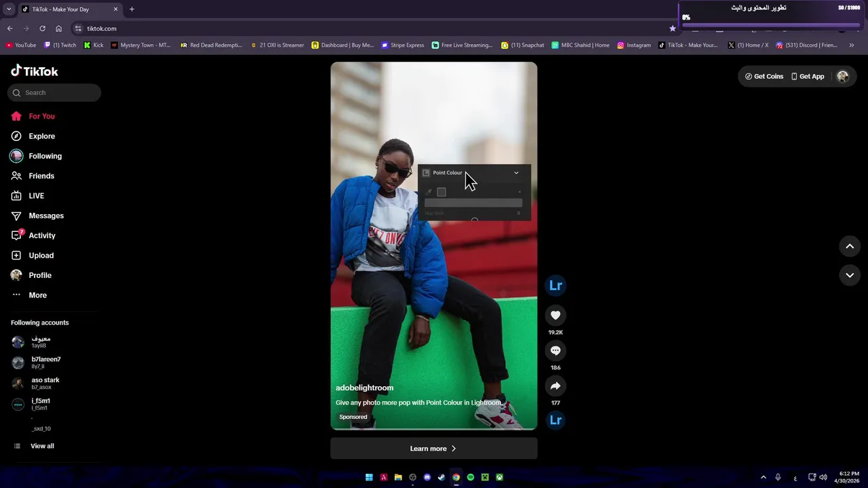
Task: Open Spotify from the taskbar
Action: 471,477
